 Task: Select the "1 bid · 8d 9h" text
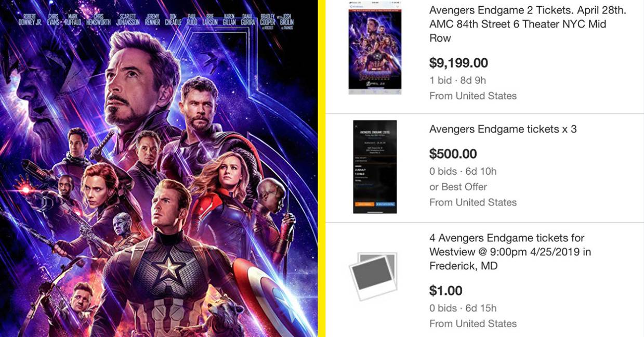coord(457,80)
